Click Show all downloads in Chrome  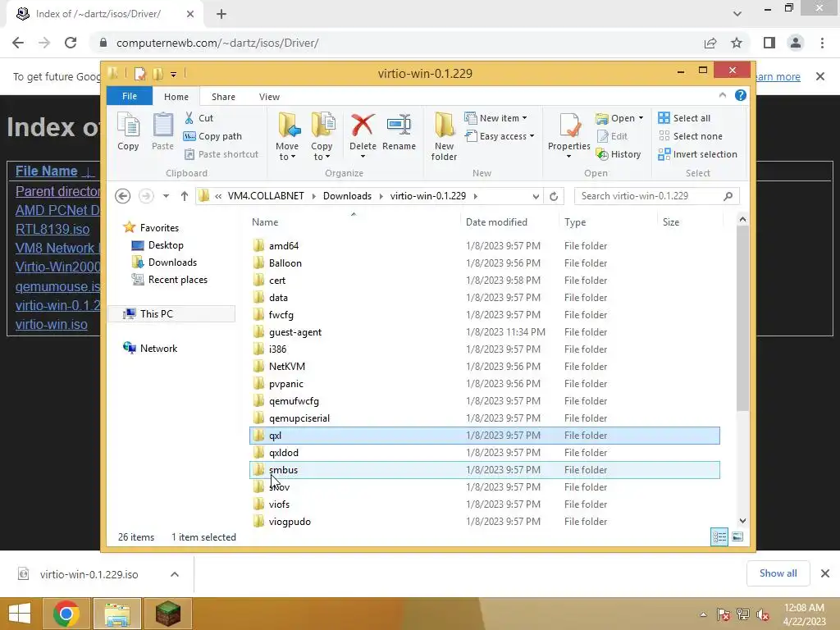[x=778, y=573]
